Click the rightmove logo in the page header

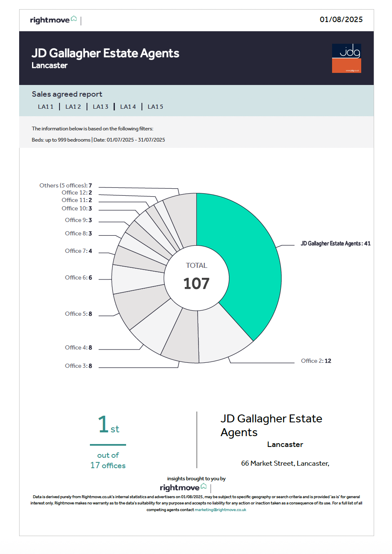click(x=53, y=20)
